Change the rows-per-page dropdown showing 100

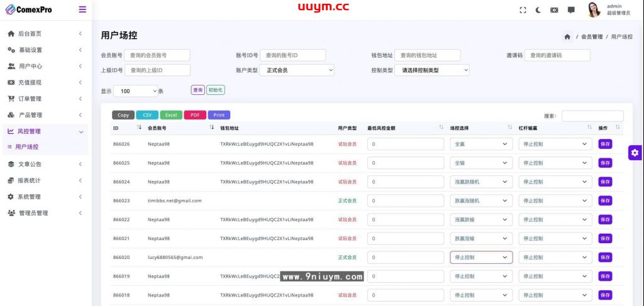coord(135,91)
